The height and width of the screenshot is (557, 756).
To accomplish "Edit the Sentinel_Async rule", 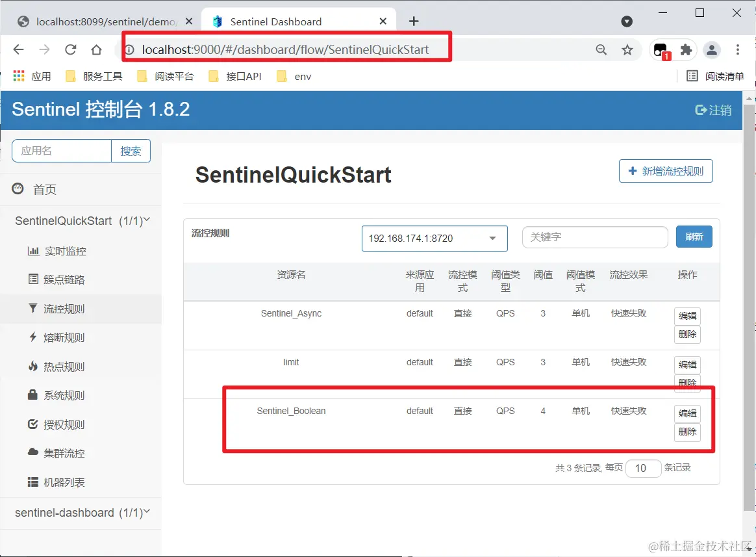I will (687, 316).
